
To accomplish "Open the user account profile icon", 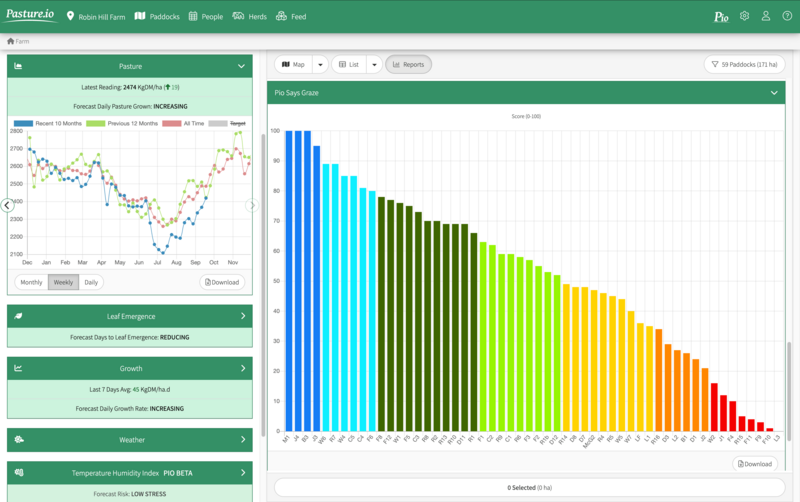I will (x=766, y=16).
